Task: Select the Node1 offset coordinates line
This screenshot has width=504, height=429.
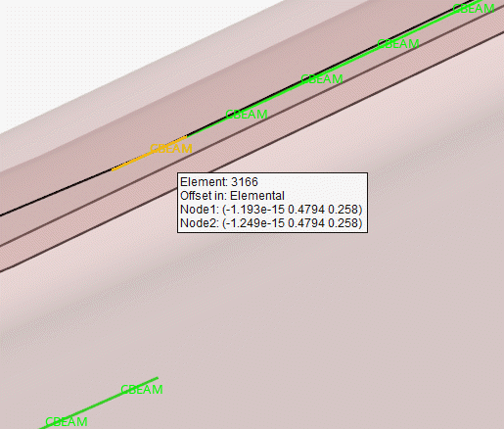Action: point(271,210)
